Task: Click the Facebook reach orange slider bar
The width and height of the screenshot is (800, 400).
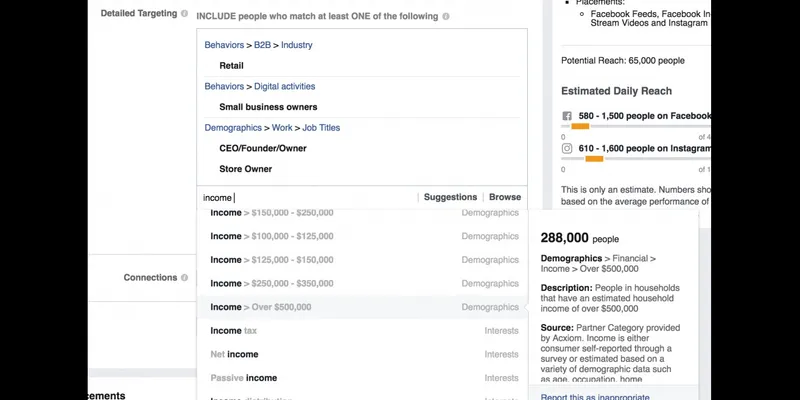Action: tap(580, 126)
